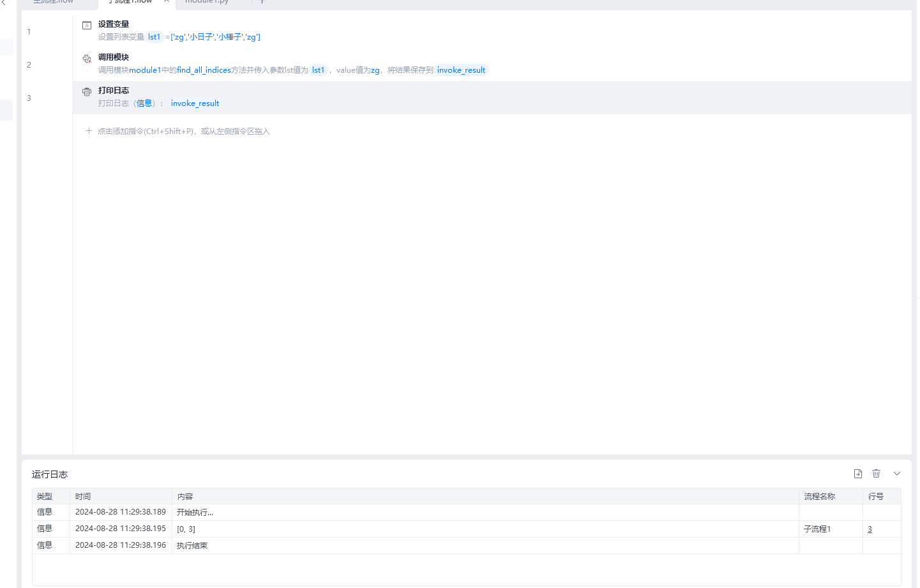Click the 时间 column header in log
The width and height of the screenshot is (920, 588).
(83, 497)
